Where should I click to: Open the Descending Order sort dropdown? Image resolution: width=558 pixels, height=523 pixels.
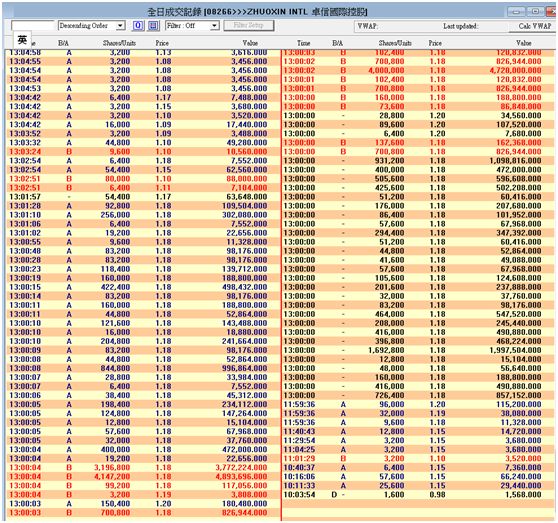click(x=91, y=26)
